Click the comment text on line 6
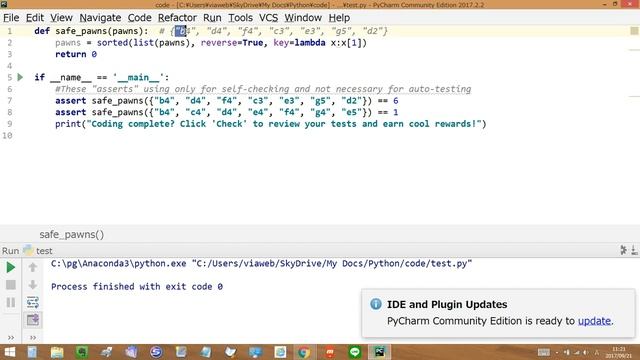 point(263,89)
